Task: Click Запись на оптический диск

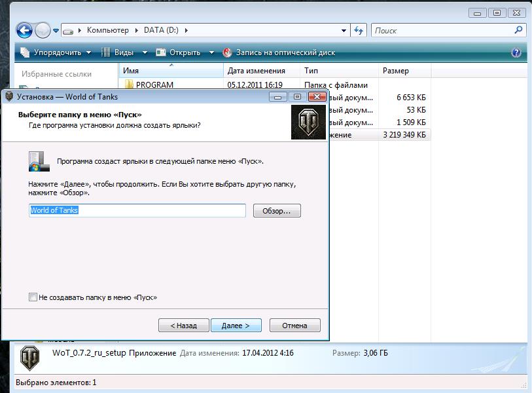Action: [x=279, y=52]
